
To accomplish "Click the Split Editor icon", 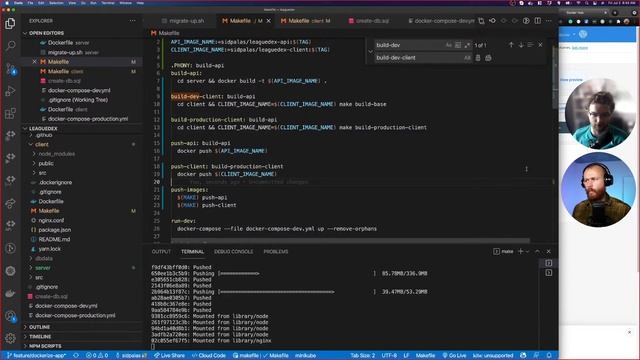I will click(538, 21).
